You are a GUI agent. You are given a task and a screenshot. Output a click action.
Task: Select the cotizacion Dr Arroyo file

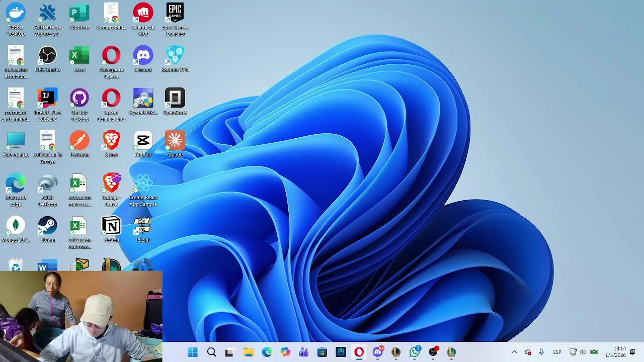[47, 148]
